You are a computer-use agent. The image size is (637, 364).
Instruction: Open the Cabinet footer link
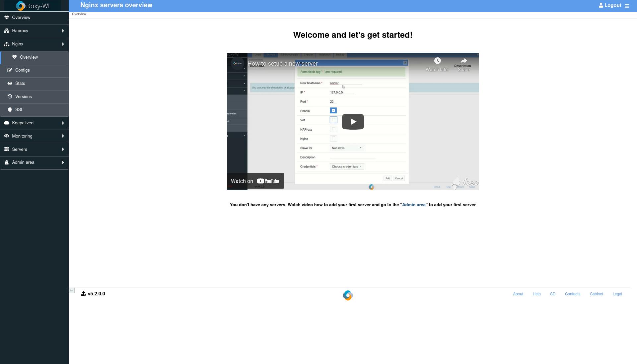(x=596, y=294)
